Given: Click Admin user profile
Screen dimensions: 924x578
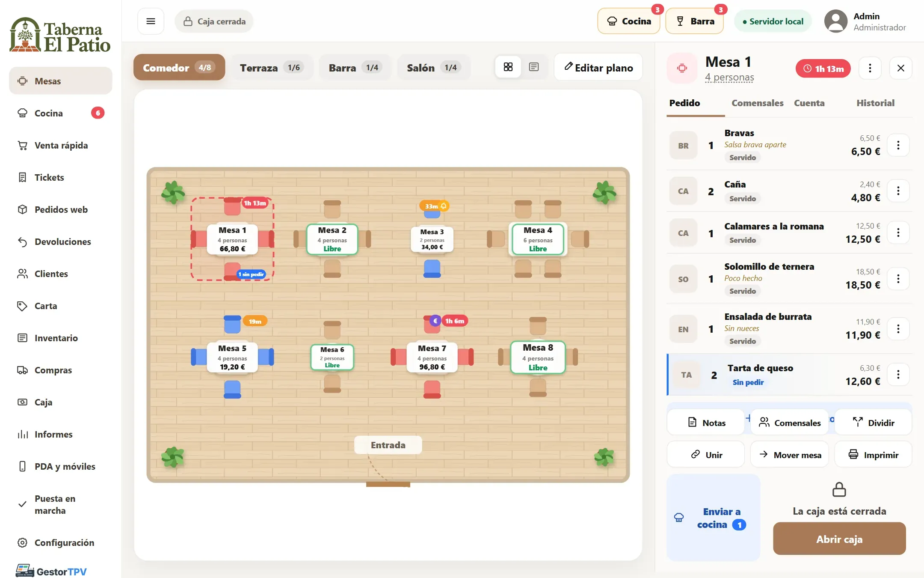Looking at the screenshot, I should point(865,21).
